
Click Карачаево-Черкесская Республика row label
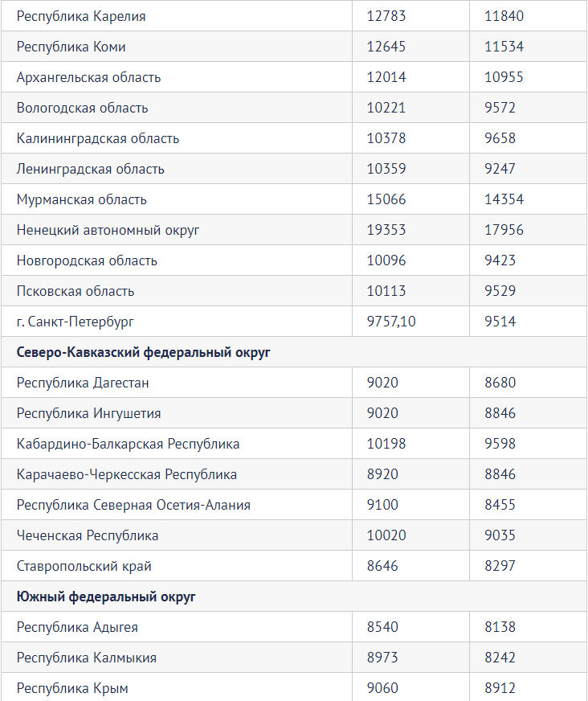coord(127,474)
